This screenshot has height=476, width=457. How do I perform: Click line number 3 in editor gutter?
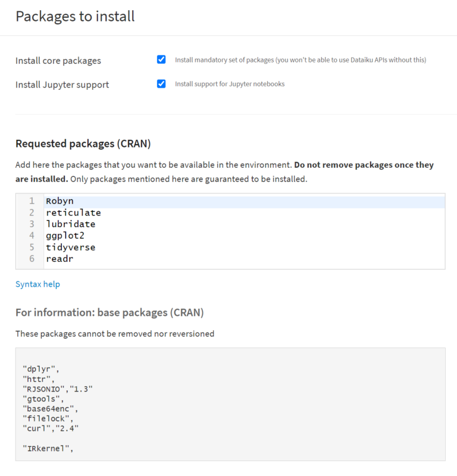pyautogui.click(x=32, y=224)
